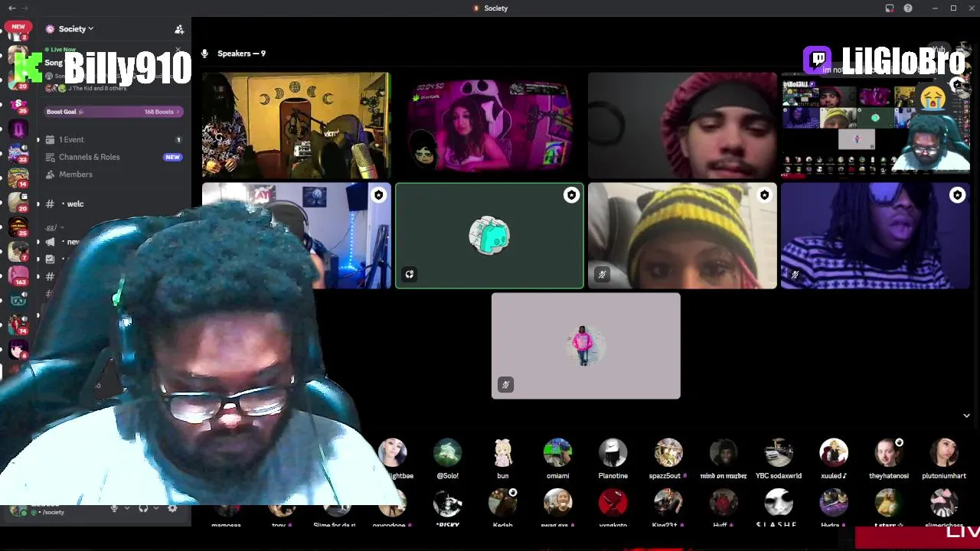Select the purple sunglasses speaker video

[875, 236]
